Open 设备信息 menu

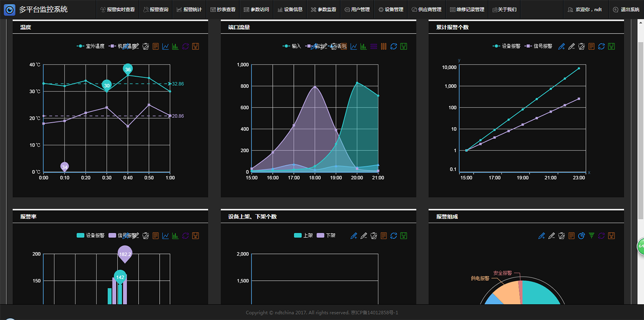coord(290,9)
